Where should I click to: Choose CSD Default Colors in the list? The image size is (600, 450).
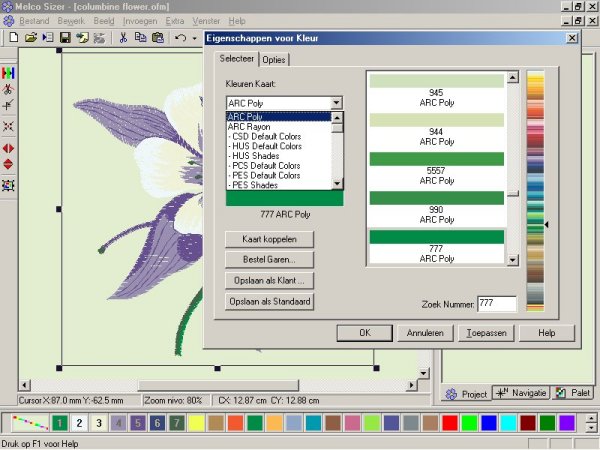279,137
